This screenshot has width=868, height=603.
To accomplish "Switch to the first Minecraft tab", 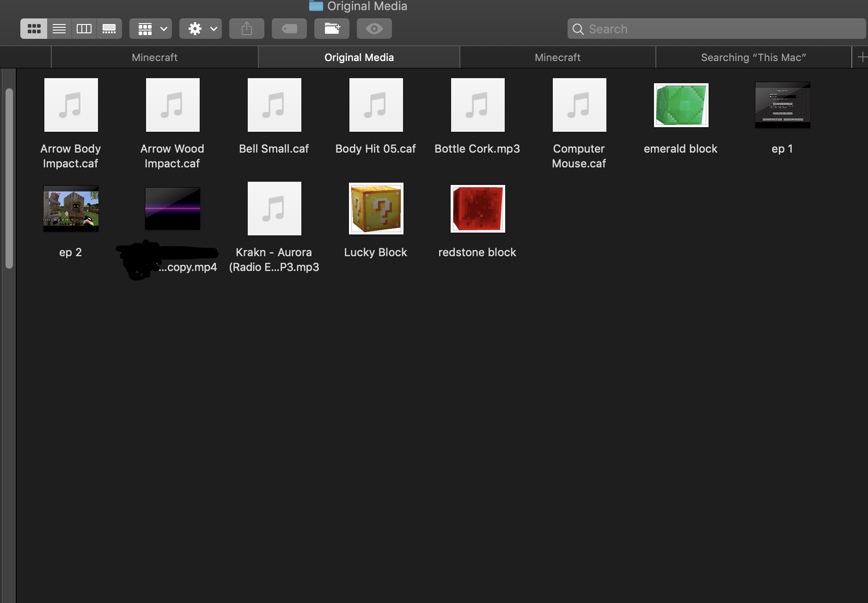I will (x=155, y=57).
